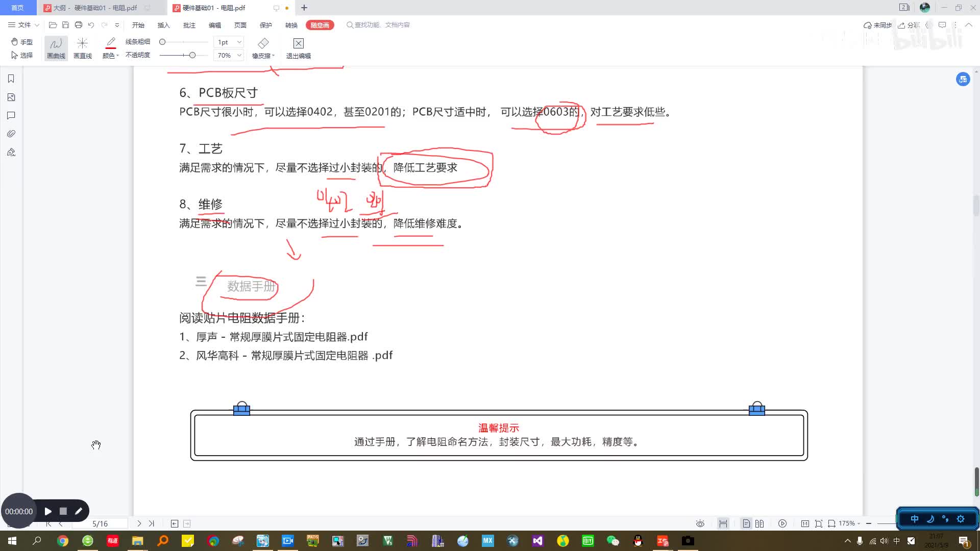Select the 手型 hand tool
This screenshot has width=980, height=551.
pos(22,42)
